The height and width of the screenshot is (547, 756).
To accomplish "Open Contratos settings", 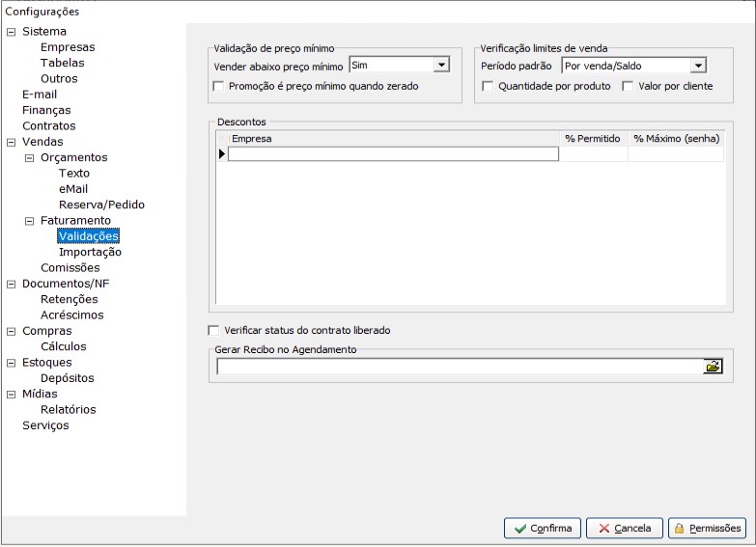I will (x=48, y=125).
